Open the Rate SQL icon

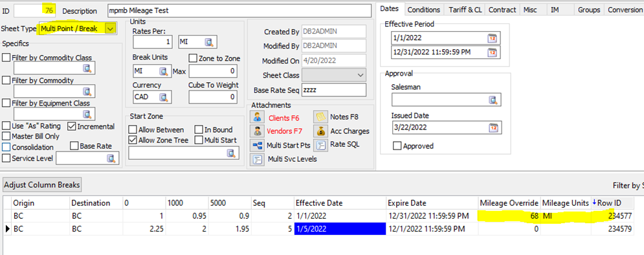pos(320,145)
